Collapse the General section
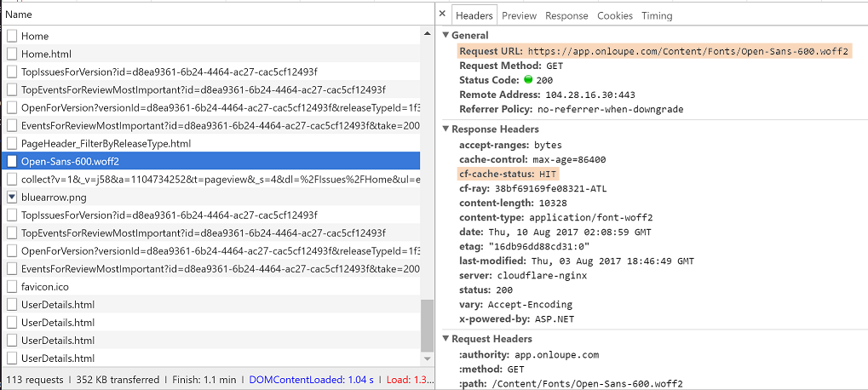The image size is (868, 390). (446, 36)
